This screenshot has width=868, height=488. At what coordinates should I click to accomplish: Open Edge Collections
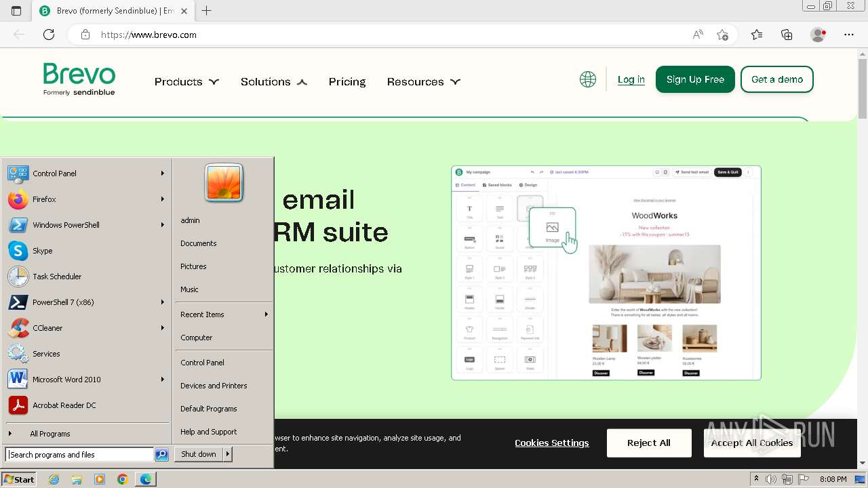click(x=787, y=35)
